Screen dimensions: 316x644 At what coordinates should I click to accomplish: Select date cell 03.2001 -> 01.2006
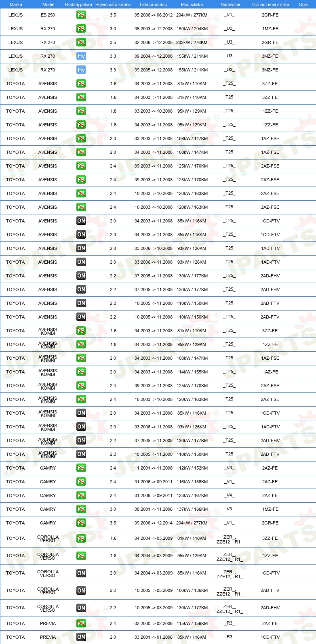154,637
